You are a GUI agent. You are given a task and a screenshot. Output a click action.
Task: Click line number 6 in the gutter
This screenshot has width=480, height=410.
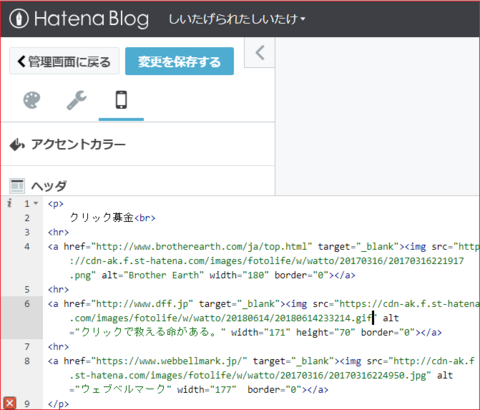coord(27,304)
